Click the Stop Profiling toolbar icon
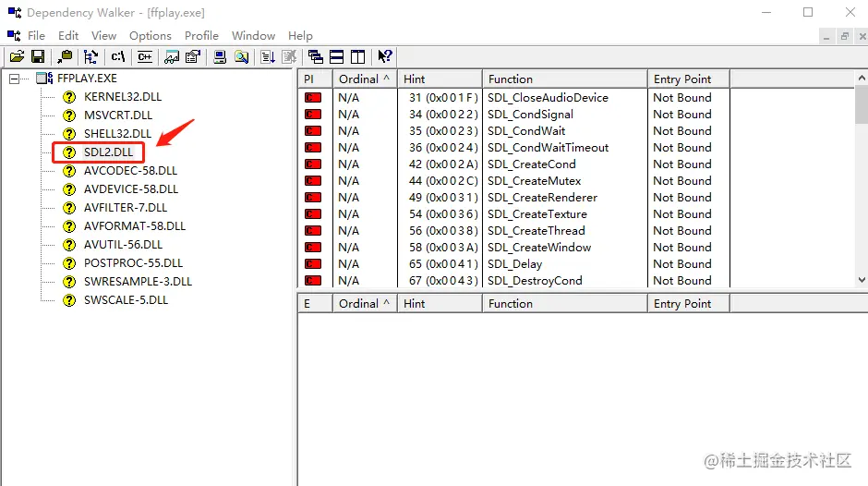The width and height of the screenshot is (868, 486). [x=289, y=56]
